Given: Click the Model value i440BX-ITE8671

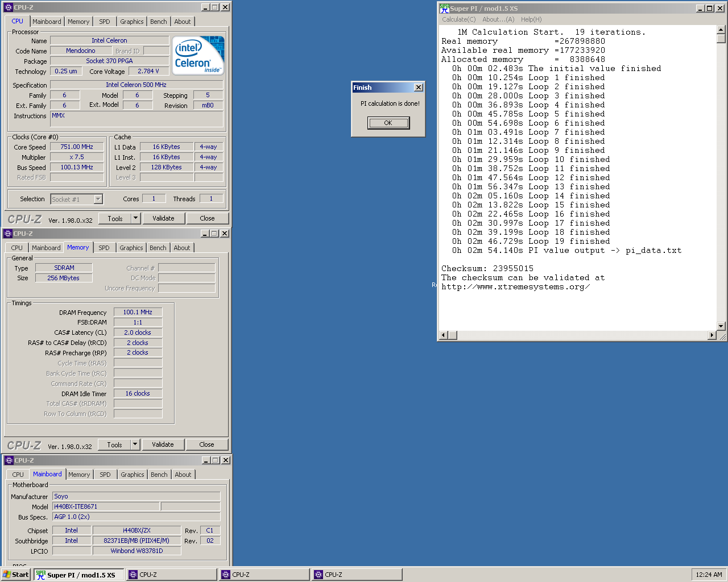Looking at the screenshot, I should pyautogui.click(x=106, y=506).
